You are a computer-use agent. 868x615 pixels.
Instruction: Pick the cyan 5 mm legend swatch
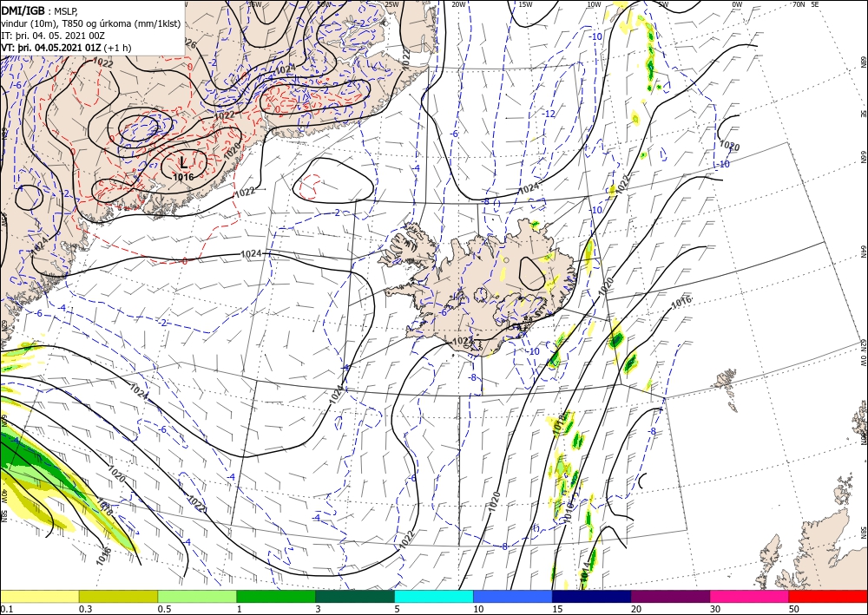pyautogui.click(x=434, y=596)
